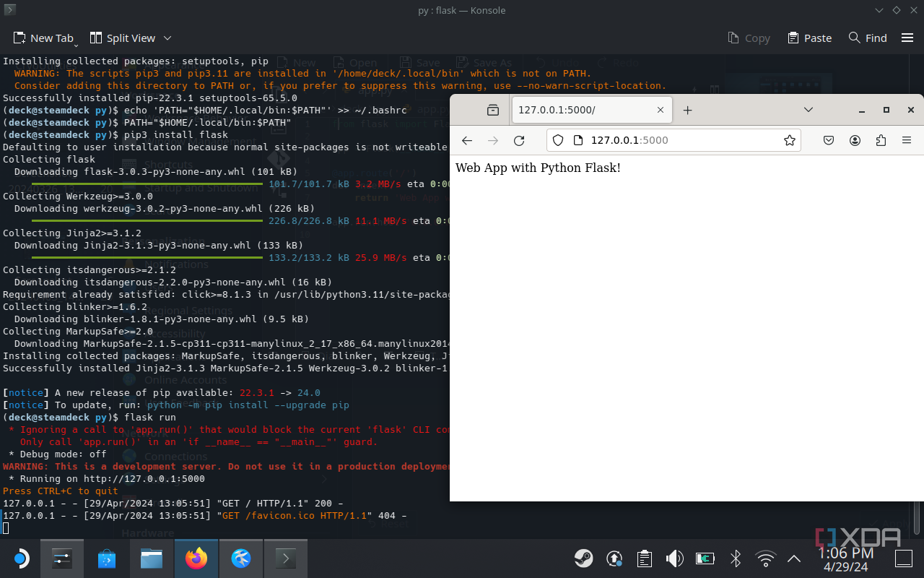This screenshot has height=578, width=924.
Task: Click New Tab in Konsole toolbar
Action: (x=44, y=38)
